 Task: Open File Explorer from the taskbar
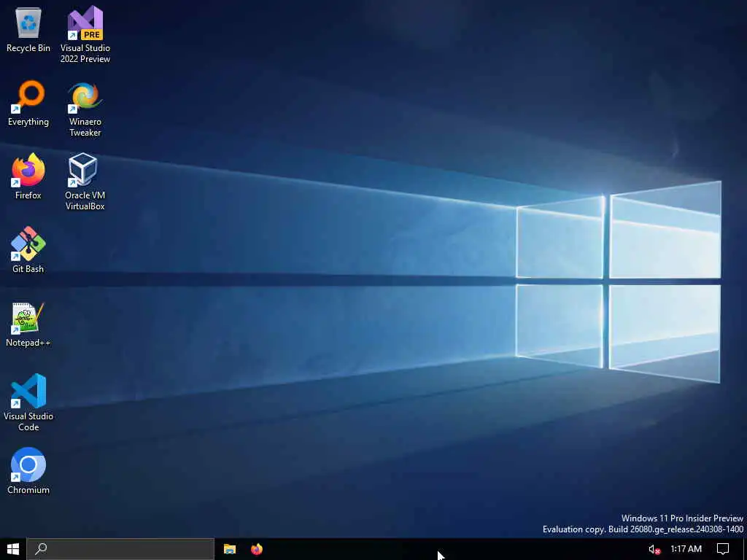point(230,549)
